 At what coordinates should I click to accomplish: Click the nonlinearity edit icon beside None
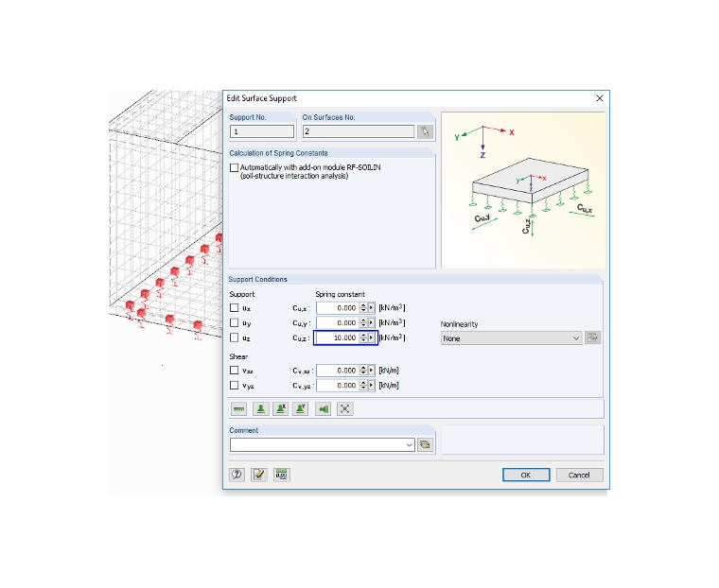pyautogui.click(x=593, y=338)
